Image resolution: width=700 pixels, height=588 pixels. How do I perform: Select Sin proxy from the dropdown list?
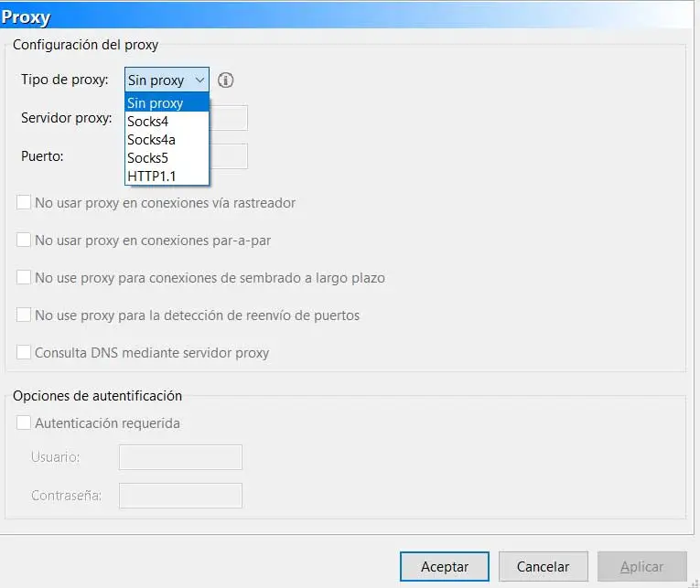[x=167, y=102]
